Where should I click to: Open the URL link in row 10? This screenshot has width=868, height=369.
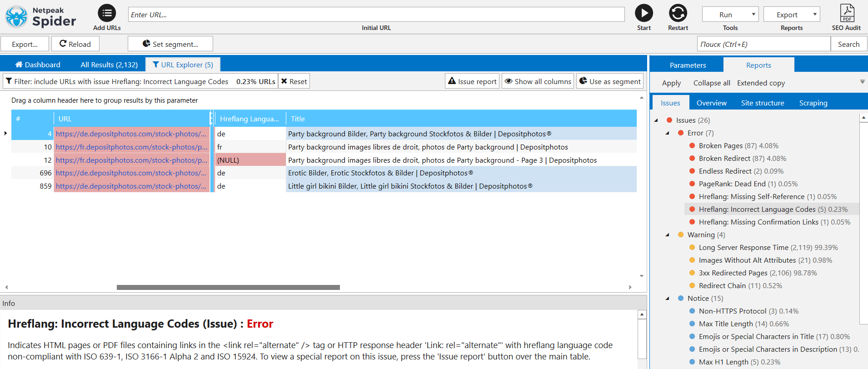(131, 147)
